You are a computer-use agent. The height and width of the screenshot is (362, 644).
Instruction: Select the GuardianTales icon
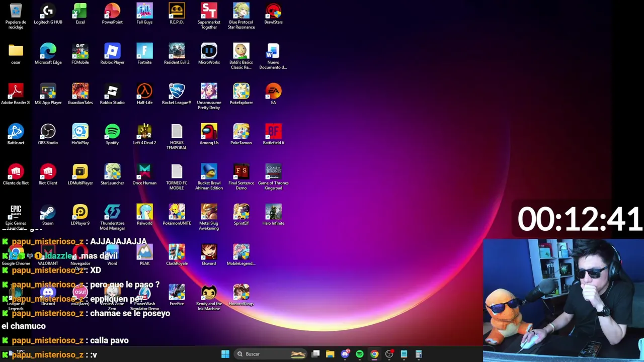[x=80, y=95]
